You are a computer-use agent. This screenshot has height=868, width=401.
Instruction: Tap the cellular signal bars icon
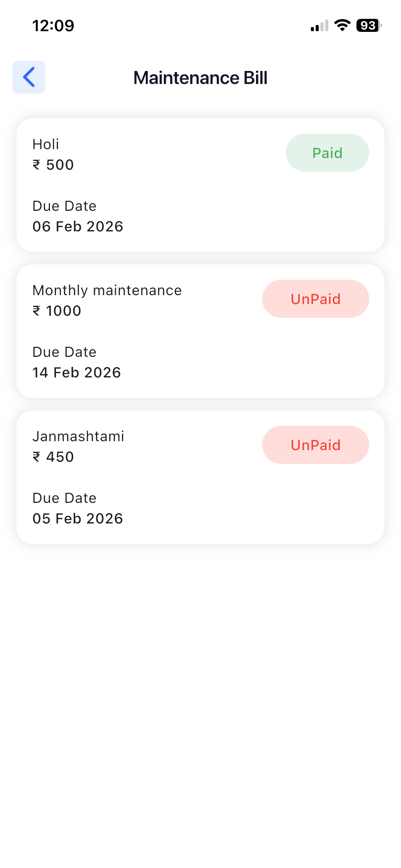coord(319,26)
